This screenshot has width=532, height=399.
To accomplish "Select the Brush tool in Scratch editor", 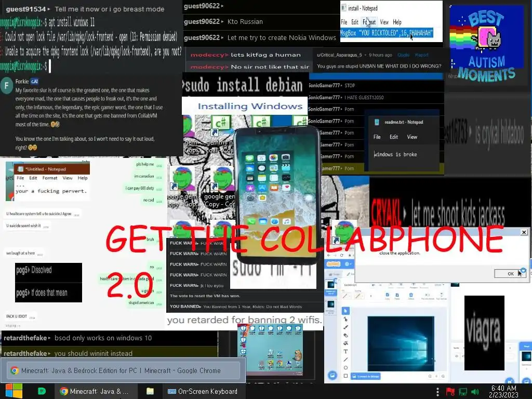I will pyautogui.click(x=345, y=327).
